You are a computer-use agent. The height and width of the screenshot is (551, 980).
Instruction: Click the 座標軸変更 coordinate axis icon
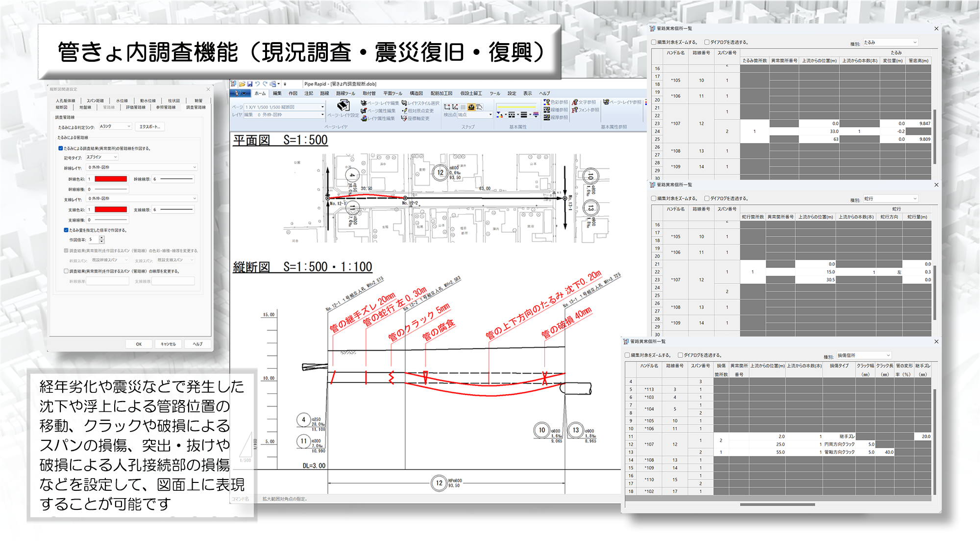pyautogui.click(x=404, y=119)
